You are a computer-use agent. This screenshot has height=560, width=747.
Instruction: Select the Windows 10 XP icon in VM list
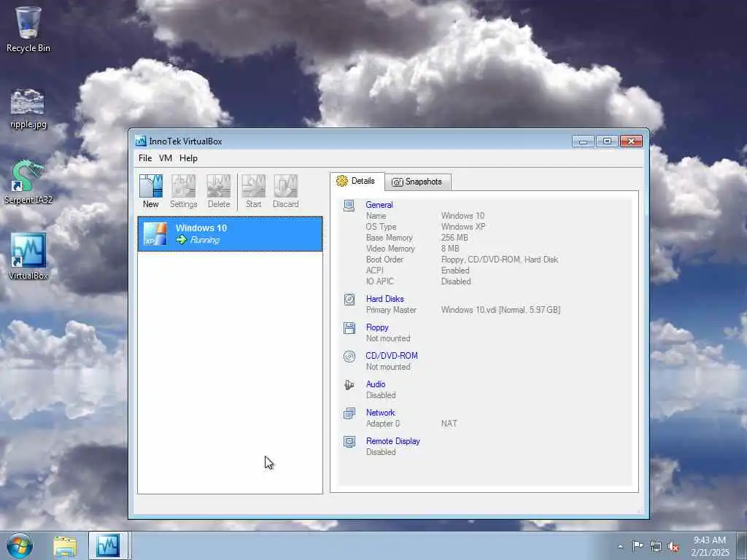point(155,234)
